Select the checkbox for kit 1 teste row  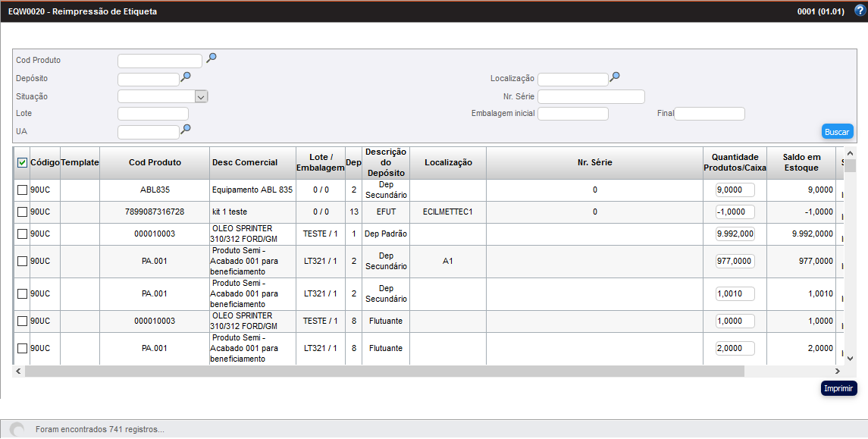click(22, 212)
